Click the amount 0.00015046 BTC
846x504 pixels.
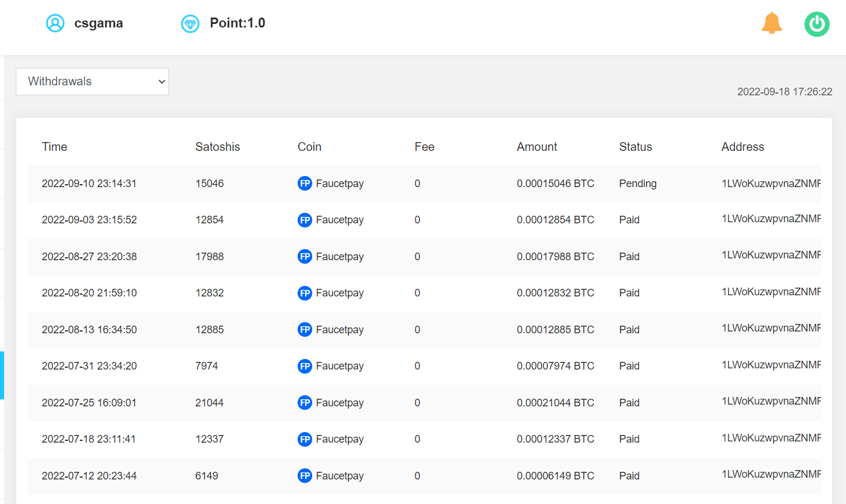(555, 184)
